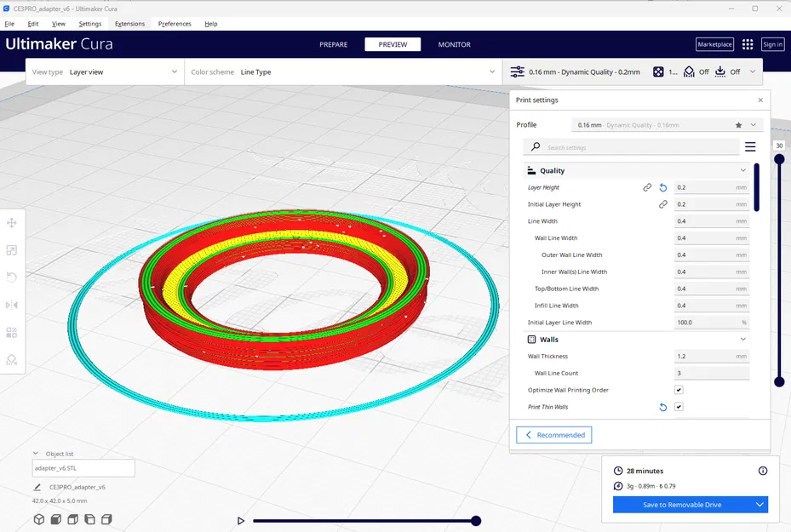Switch to 3D view cube icon
Viewport: 791px width, 532px height.
39,519
